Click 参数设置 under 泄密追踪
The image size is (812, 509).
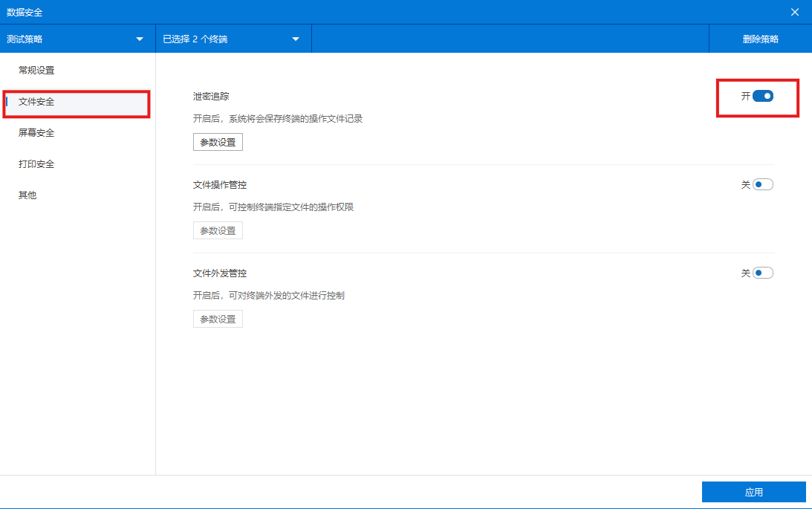tap(217, 141)
